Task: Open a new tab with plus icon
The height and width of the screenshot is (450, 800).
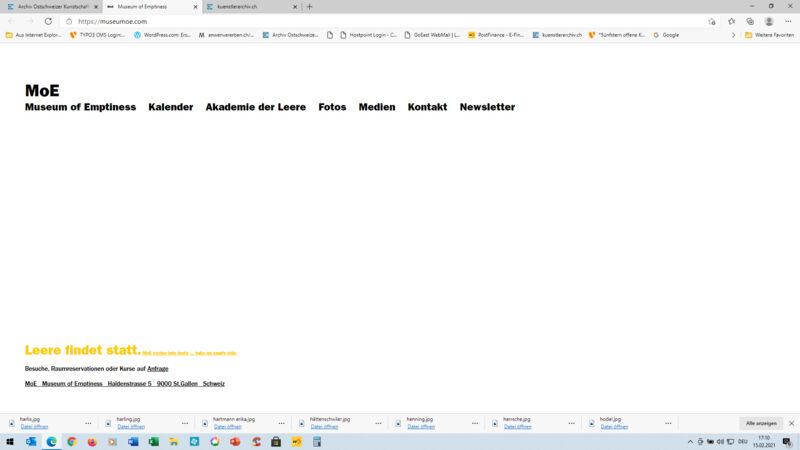Action: point(309,7)
